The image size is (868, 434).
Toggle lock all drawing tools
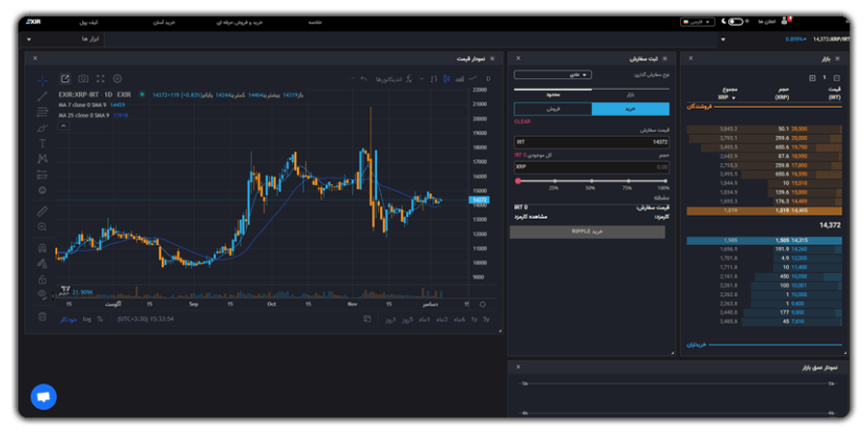[42, 279]
